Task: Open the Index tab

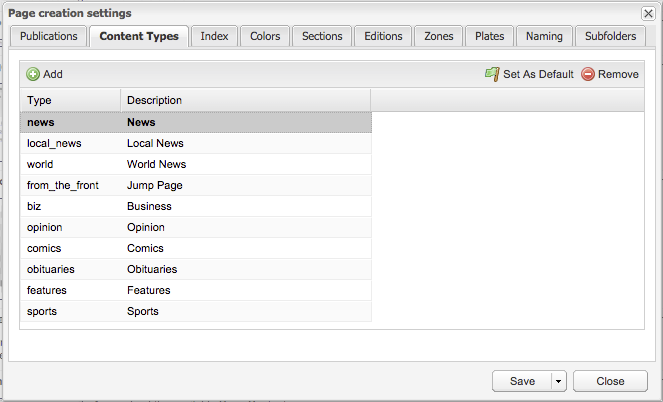Action: (x=214, y=36)
